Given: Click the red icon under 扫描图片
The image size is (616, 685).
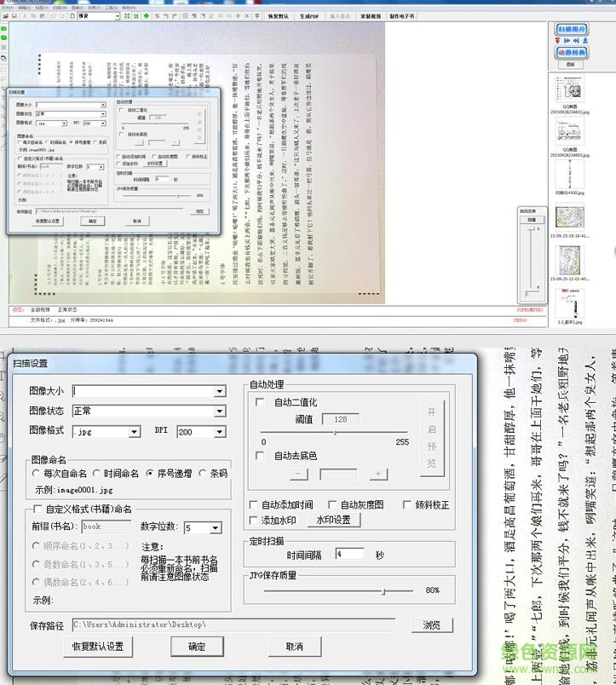Looking at the screenshot, I should [x=557, y=41].
